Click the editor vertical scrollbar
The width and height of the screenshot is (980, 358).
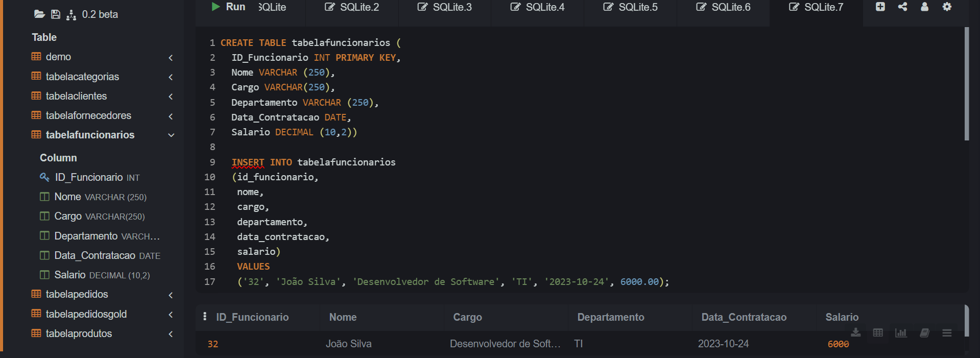966,84
